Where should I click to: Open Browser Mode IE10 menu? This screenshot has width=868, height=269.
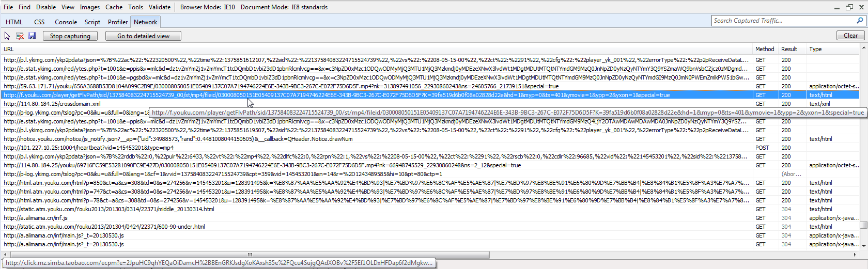coord(208,7)
